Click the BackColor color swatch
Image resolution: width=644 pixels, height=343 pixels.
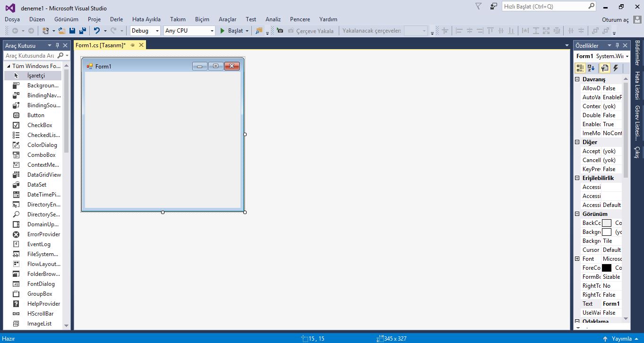click(x=607, y=223)
